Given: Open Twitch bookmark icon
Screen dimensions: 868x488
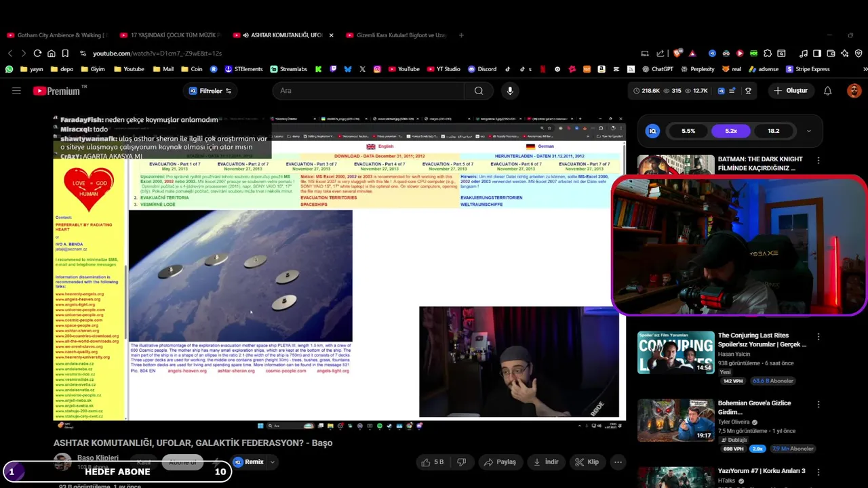Looking at the screenshot, I should coord(333,68).
